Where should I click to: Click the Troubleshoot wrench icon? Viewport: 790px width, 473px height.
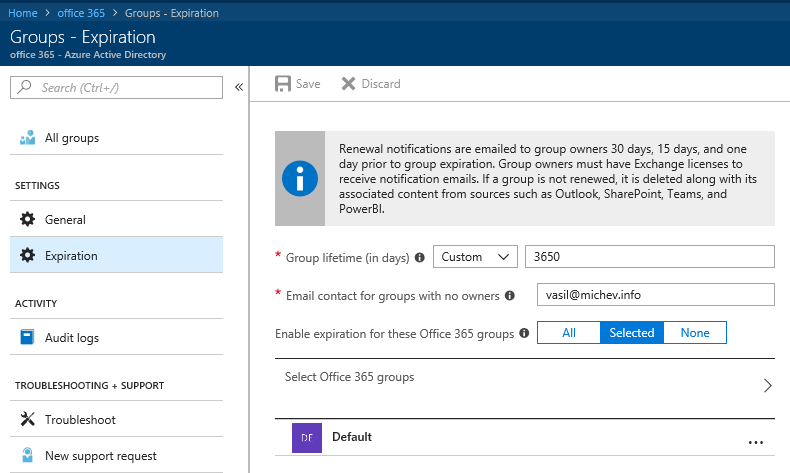pos(28,420)
